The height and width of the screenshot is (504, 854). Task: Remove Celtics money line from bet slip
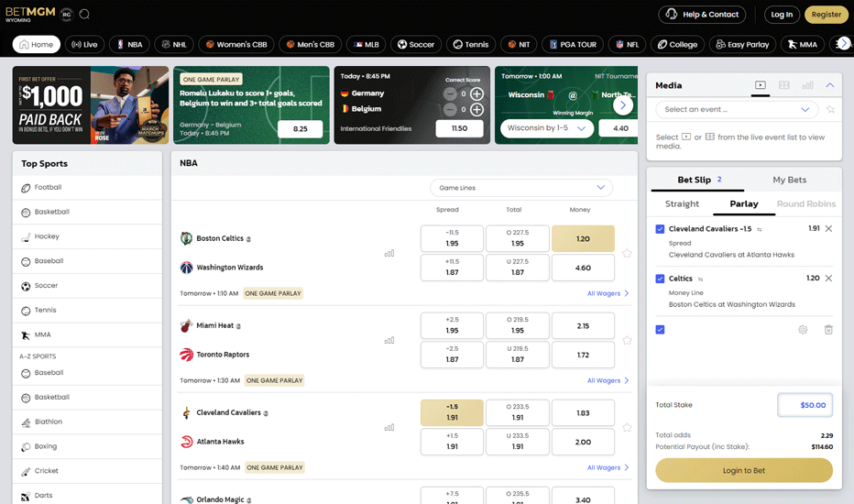(x=828, y=279)
